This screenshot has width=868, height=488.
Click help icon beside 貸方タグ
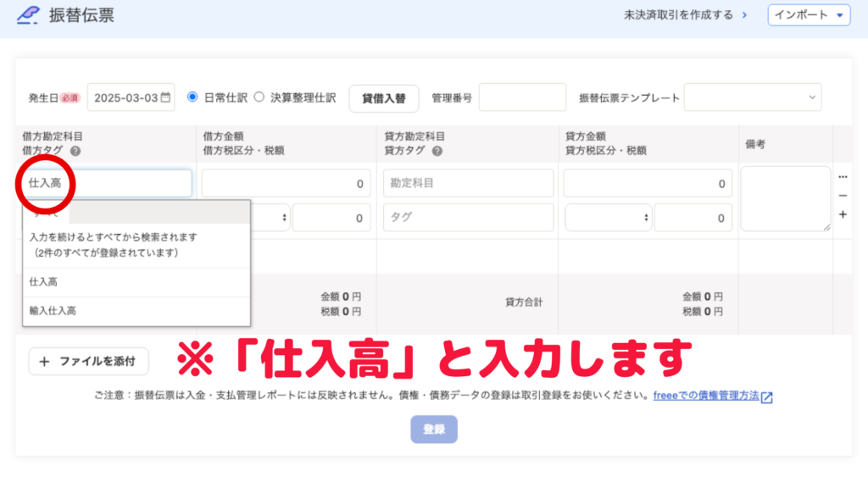437,151
